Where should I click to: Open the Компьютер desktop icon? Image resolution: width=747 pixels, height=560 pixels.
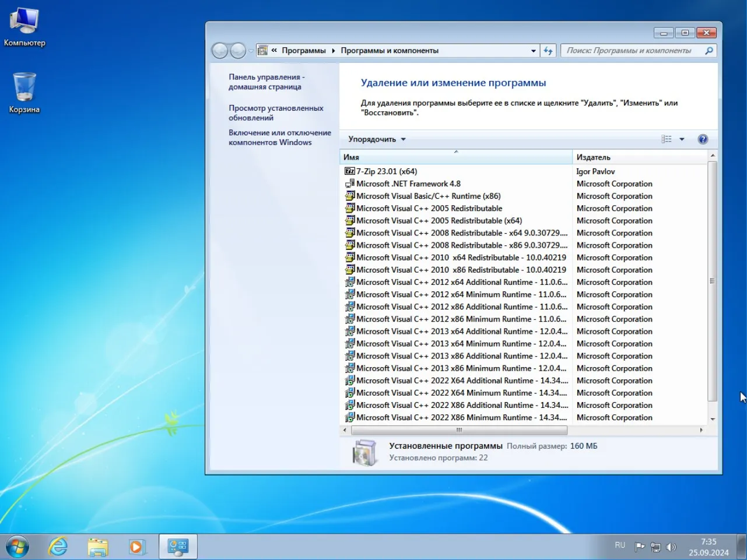pyautogui.click(x=24, y=27)
